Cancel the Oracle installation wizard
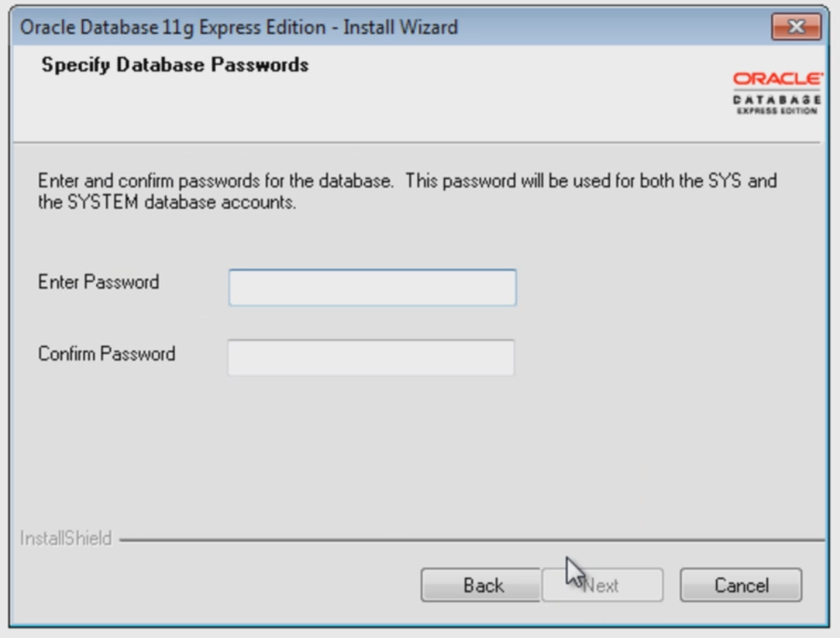The height and width of the screenshot is (638, 840). (741, 585)
